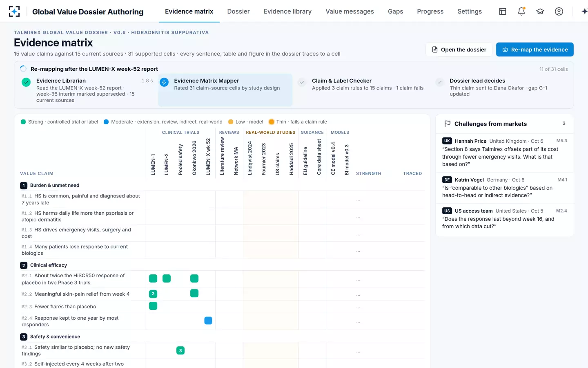Click the Strong green legend swatch

(x=23, y=122)
